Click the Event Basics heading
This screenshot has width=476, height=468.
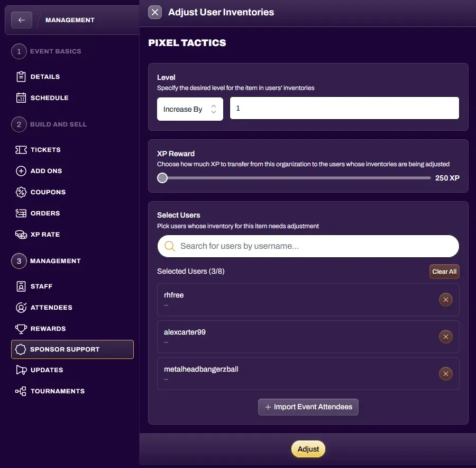tap(56, 51)
